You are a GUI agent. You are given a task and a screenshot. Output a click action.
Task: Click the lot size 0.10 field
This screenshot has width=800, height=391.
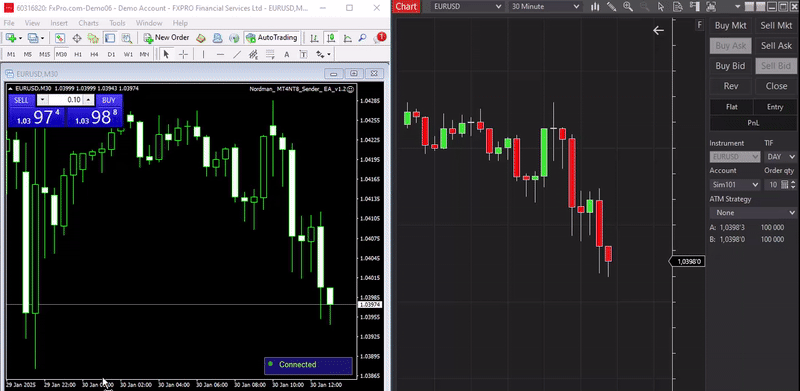pyautogui.click(x=66, y=100)
